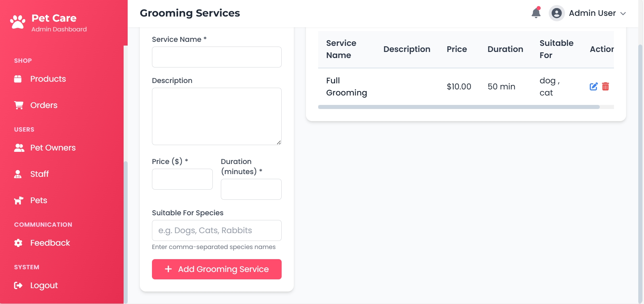
Task: Click the Add Grooming Service button
Action: tap(216, 269)
